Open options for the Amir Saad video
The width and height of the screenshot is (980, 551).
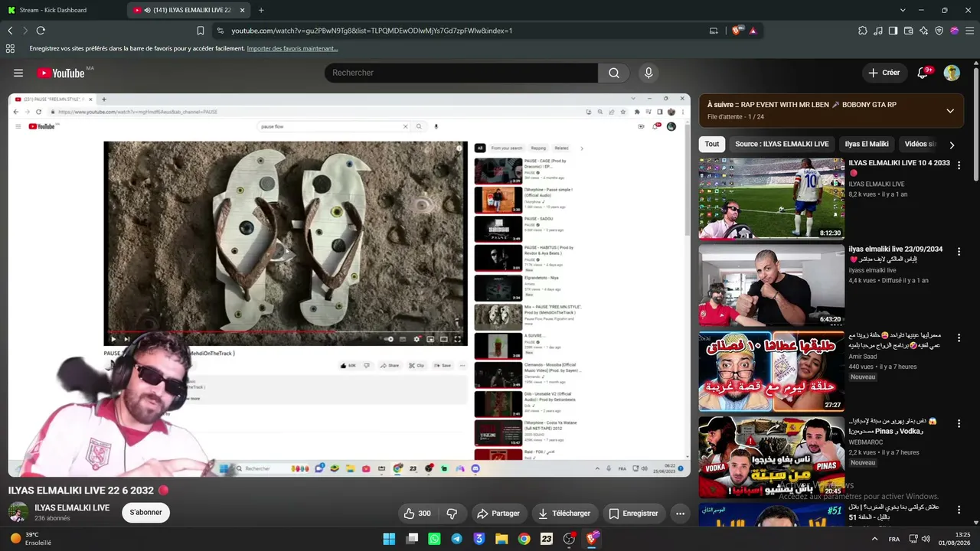point(959,337)
